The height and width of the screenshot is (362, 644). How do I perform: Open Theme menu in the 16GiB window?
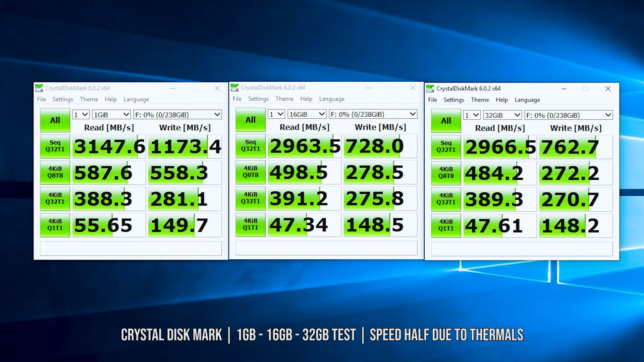[x=284, y=99]
